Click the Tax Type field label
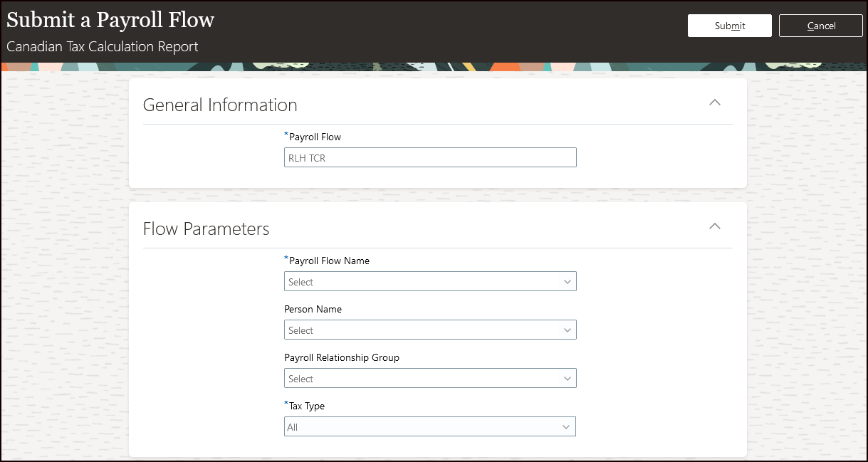The image size is (868, 462). pos(306,406)
